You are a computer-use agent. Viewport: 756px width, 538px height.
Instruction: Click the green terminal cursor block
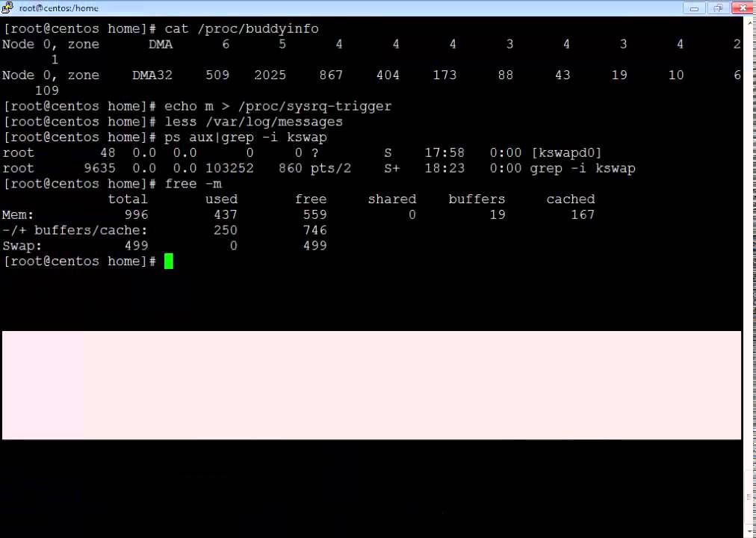coord(168,262)
